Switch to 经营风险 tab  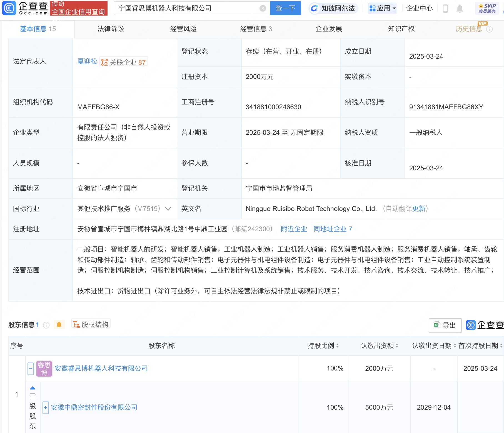pos(183,29)
